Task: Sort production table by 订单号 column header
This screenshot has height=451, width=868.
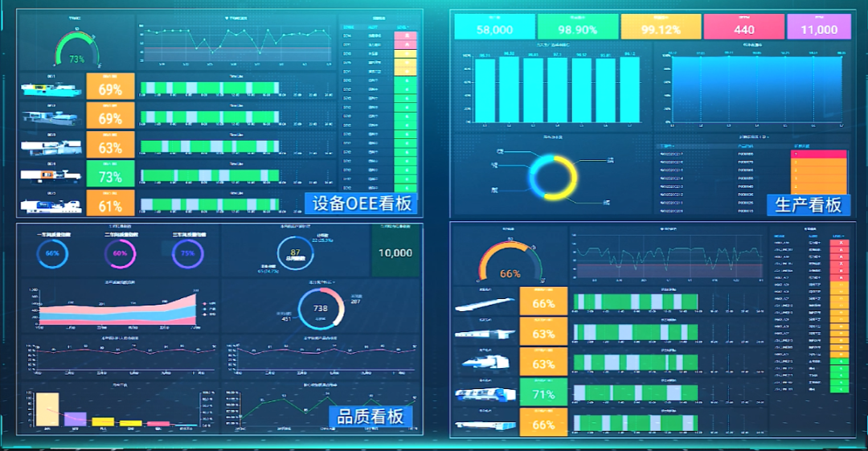Action: coord(667,146)
